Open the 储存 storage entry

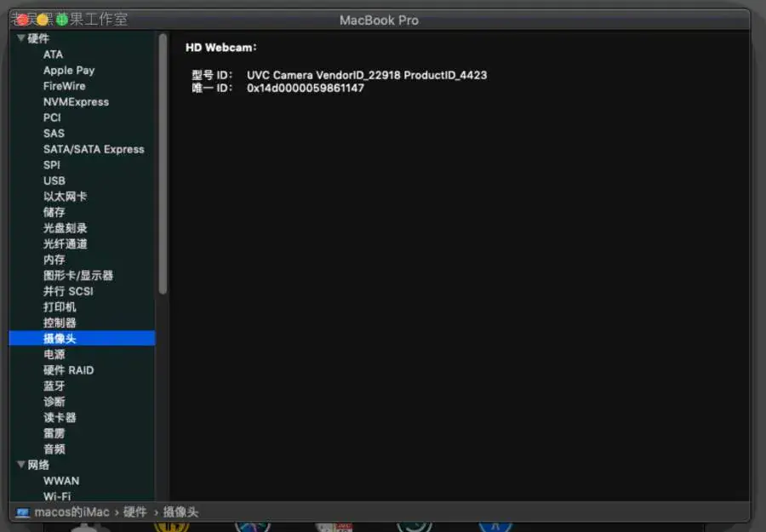click(x=54, y=212)
